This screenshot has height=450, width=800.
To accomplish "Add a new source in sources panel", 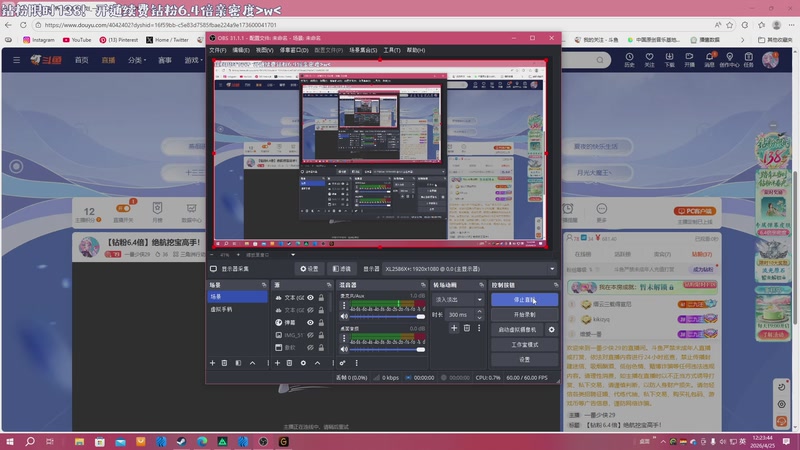I will click(x=278, y=363).
